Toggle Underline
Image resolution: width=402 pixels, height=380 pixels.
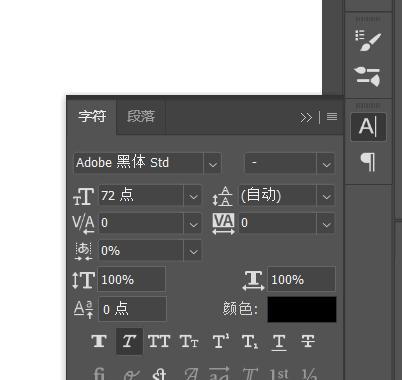[x=279, y=342]
